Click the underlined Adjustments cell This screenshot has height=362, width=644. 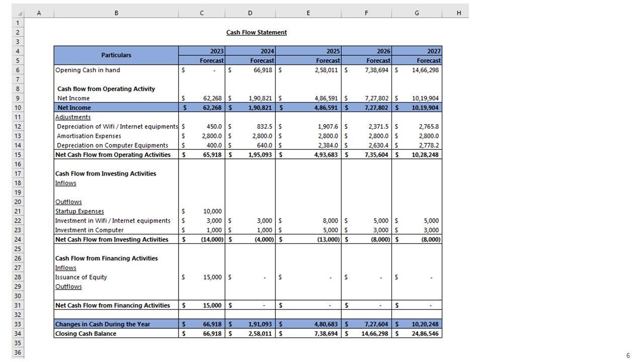[x=73, y=117]
